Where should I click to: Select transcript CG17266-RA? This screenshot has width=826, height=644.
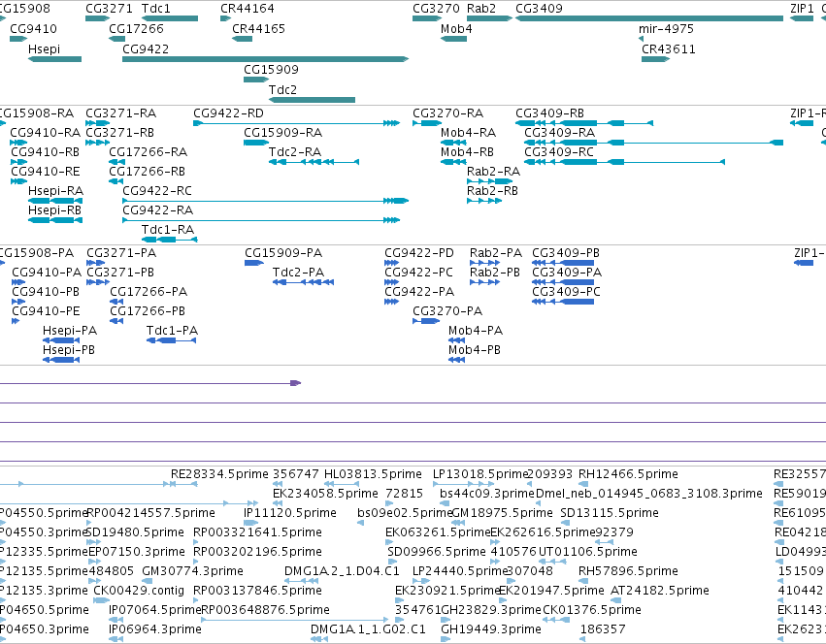[149, 152]
